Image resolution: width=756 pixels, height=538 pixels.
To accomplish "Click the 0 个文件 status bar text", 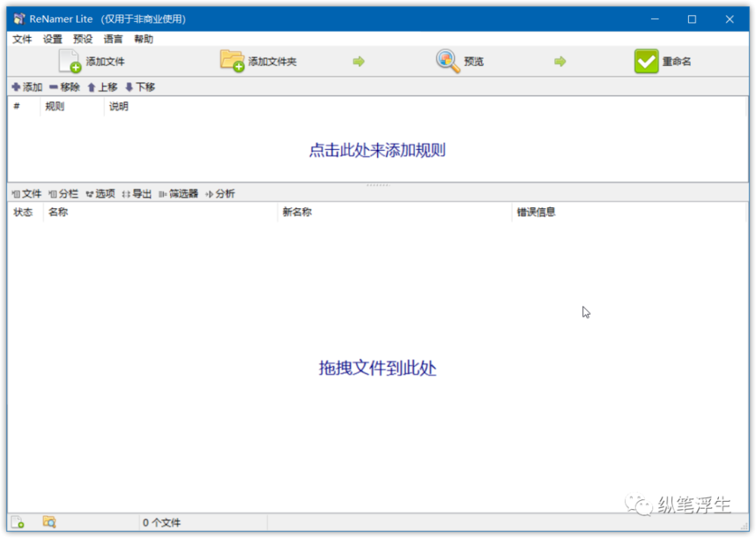I will (162, 523).
